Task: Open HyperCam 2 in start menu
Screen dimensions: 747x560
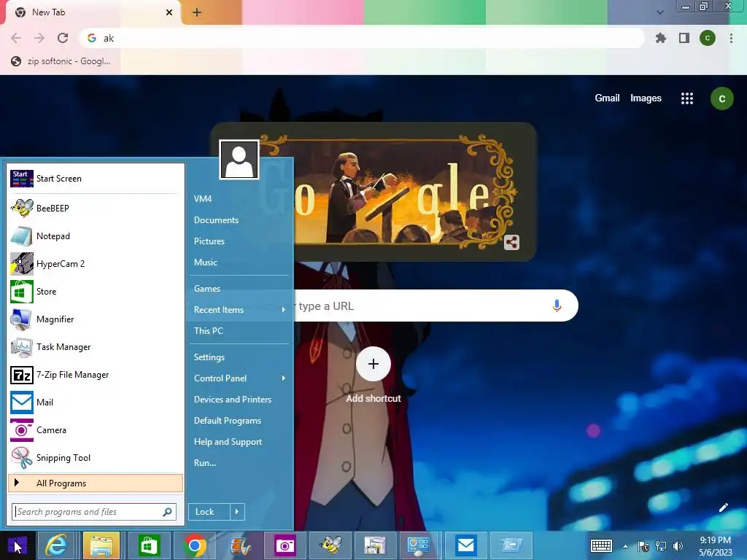Action: pos(96,264)
